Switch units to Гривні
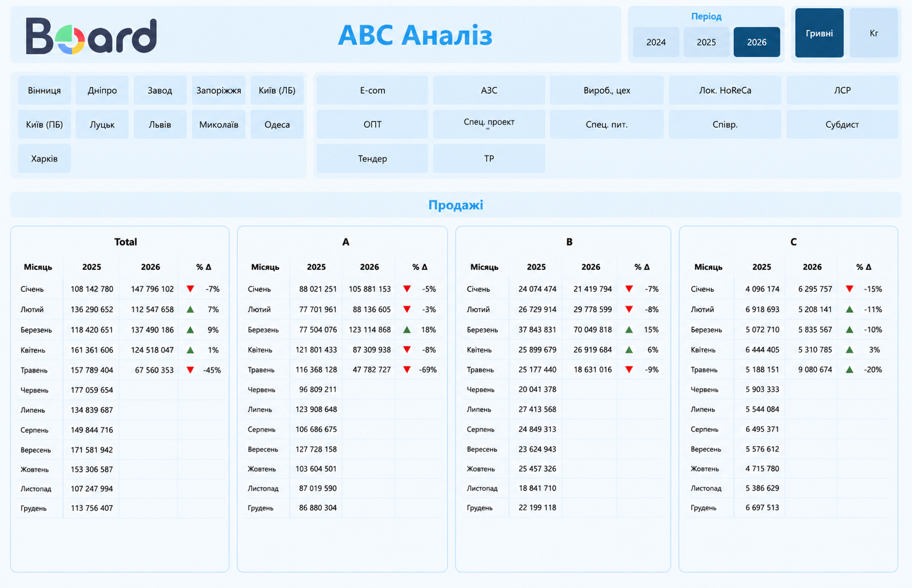Viewport: 912px width, 588px height. [x=819, y=33]
